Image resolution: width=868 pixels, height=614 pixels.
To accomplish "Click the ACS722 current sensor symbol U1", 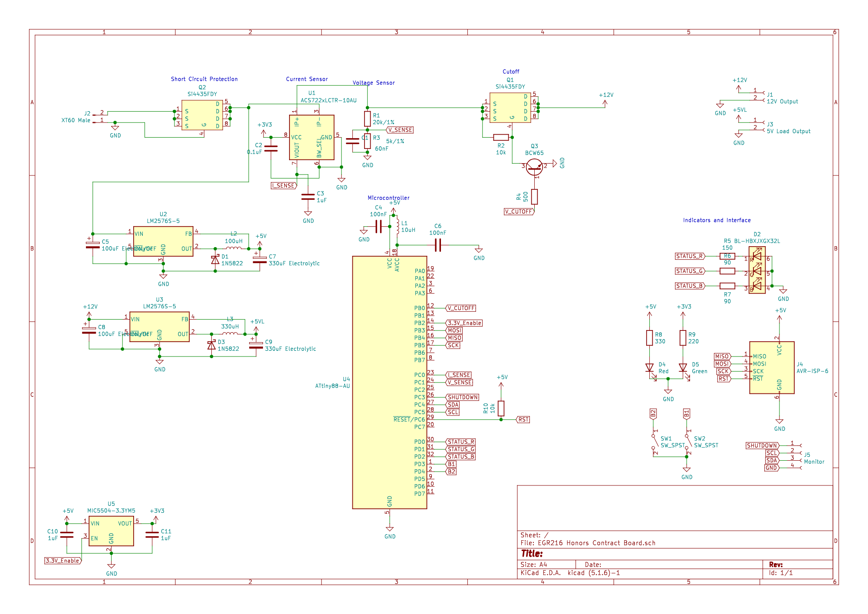I will (312, 137).
